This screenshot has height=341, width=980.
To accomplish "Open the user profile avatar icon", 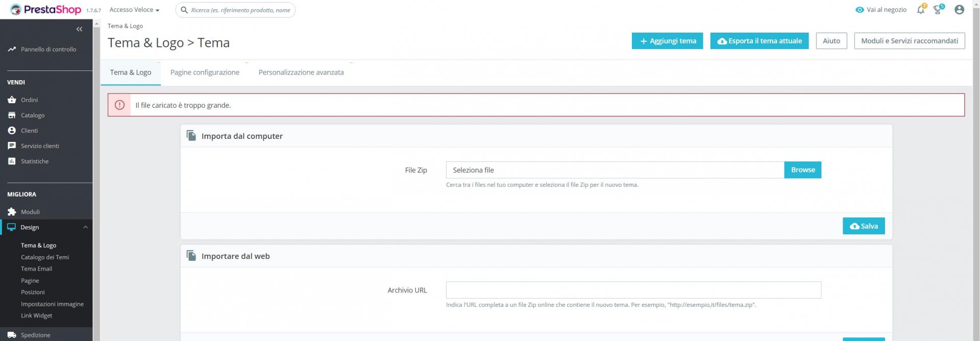I will tap(959, 10).
